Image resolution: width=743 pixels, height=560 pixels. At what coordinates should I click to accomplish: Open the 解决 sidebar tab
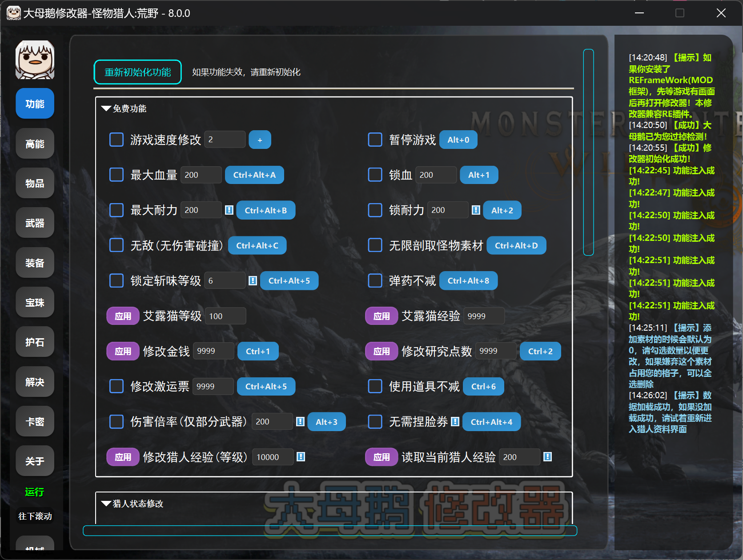[35, 382]
